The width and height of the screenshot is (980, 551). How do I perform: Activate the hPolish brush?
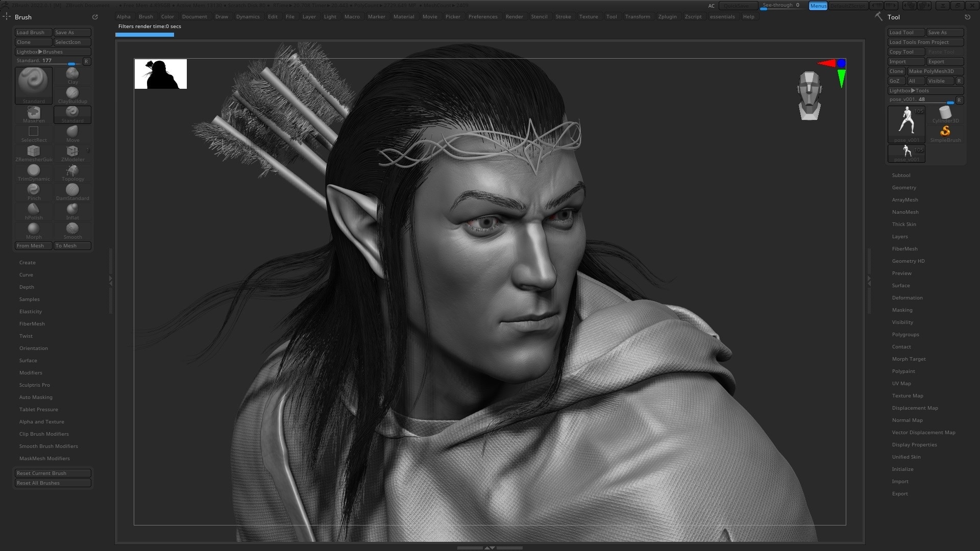point(34,210)
